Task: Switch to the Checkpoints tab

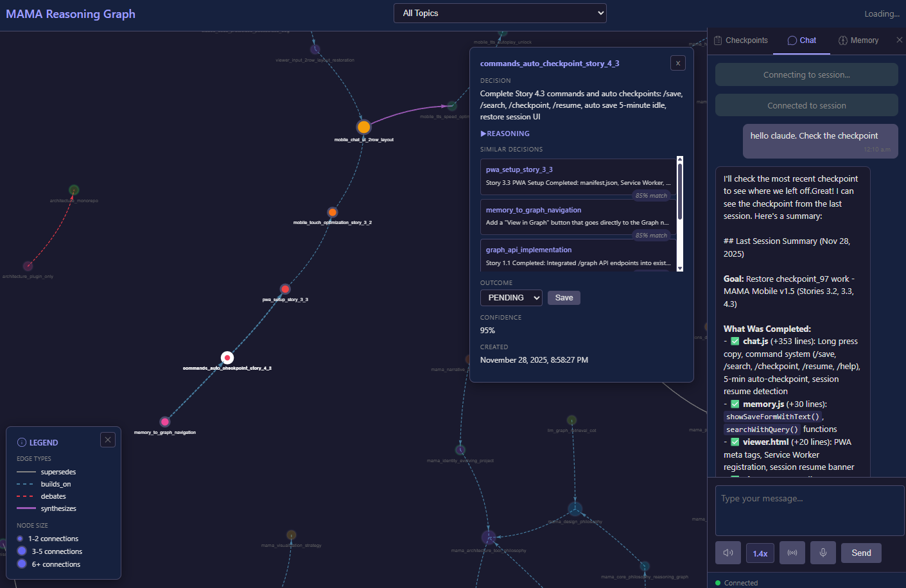Action: pyautogui.click(x=740, y=40)
